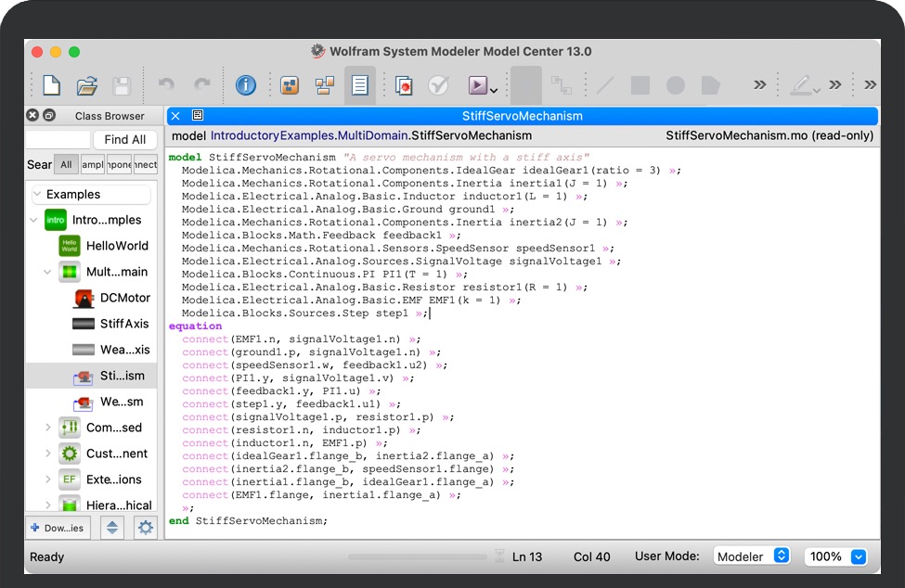The height and width of the screenshot is (588, 905).
Task: Create a new model file
Action: point(52,86)
